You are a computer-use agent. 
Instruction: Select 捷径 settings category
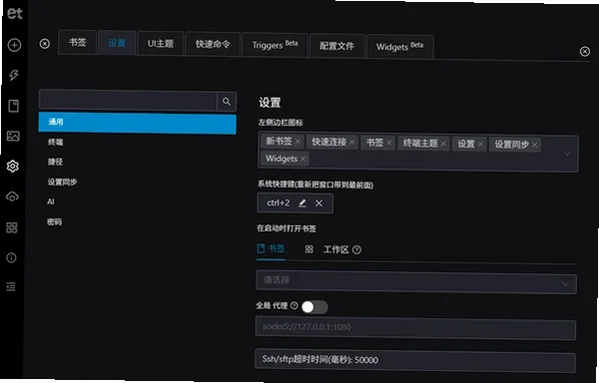pyautogui.click(x=137, y=162)
